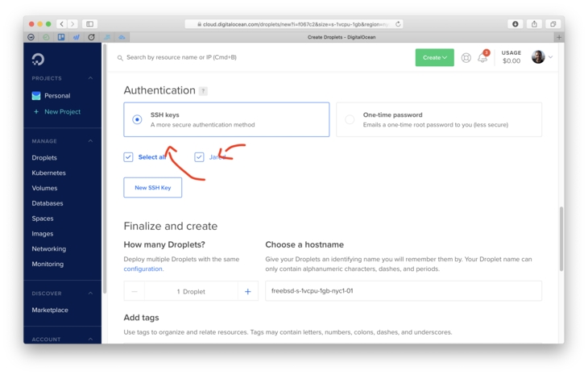Click the browser back arrow
588x375 pixels.
61,24
